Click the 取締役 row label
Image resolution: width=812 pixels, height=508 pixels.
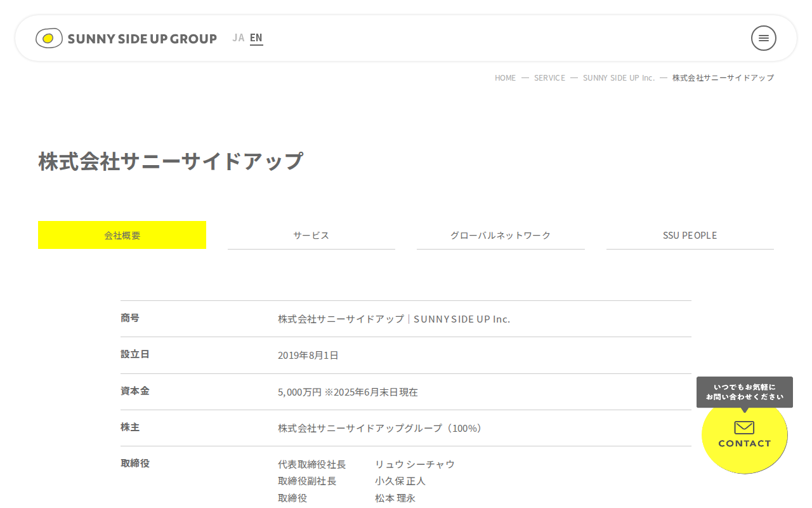pos(135,463)
